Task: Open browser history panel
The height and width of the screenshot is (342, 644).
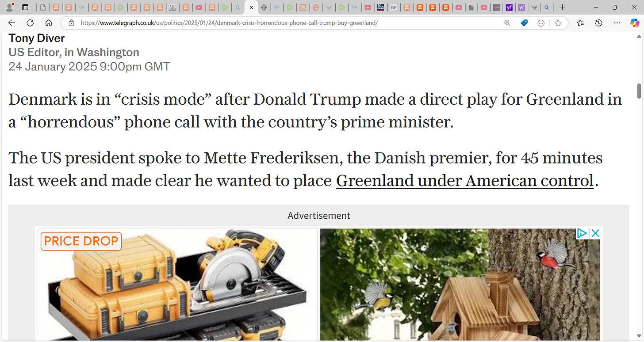Action: [x=598, y=23]
